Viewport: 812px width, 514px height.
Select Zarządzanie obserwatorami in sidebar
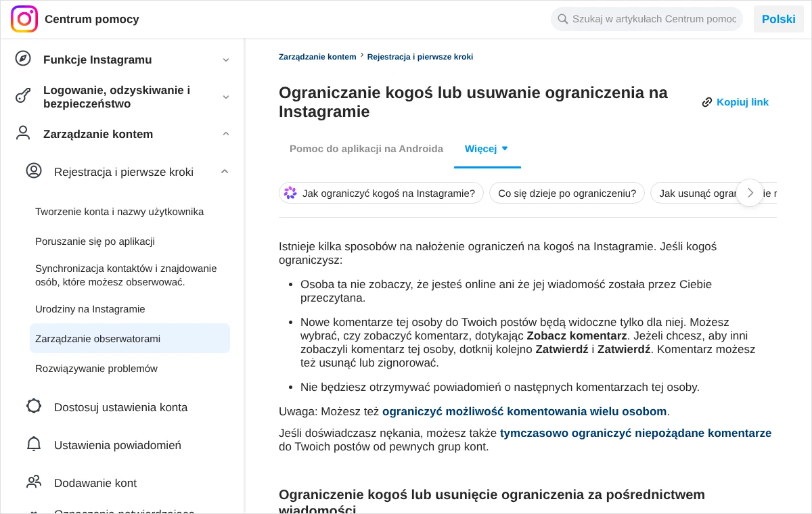[x=130, y=338]
